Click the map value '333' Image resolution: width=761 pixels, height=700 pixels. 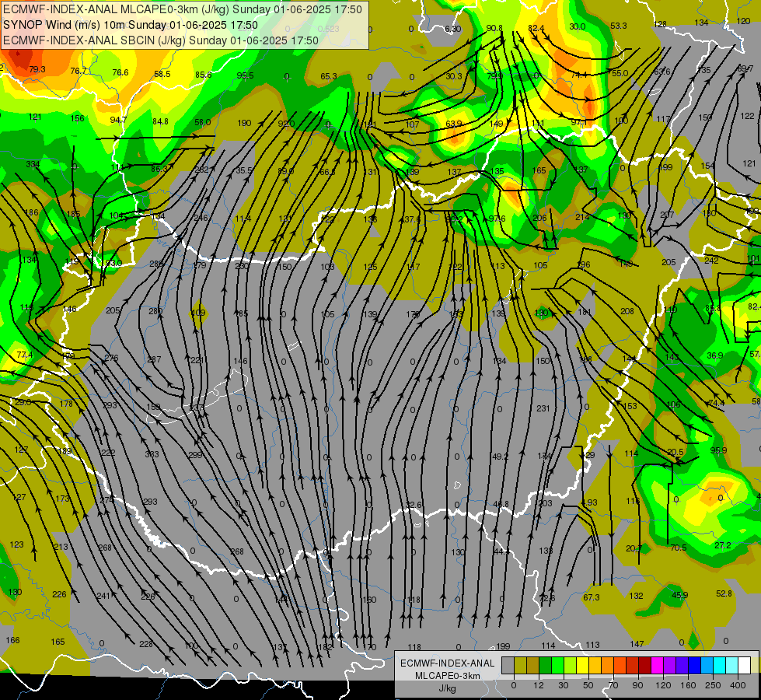[152, 454]
